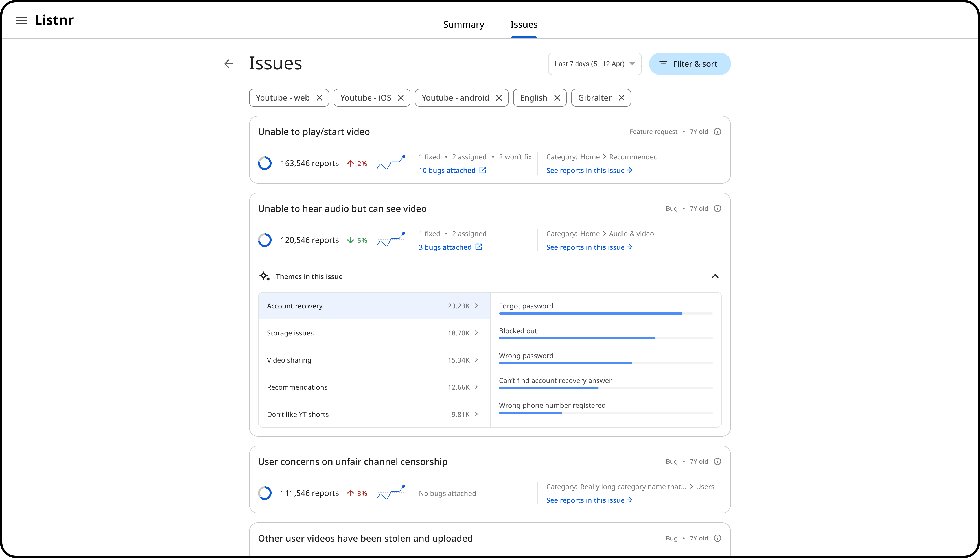Select the Issues tab
The width and height of the screenshot is (980, 558).
(x=524, y=25)
